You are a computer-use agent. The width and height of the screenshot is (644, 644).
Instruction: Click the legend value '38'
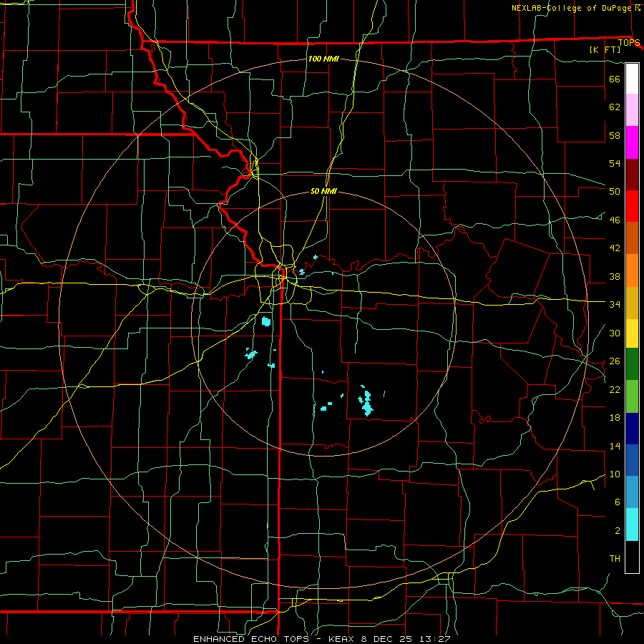(615, 276)
